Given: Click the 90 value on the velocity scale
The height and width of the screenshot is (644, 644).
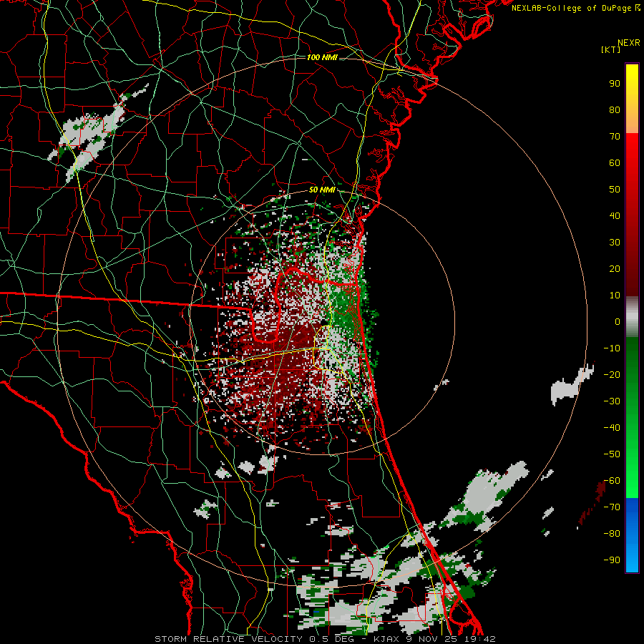Looking at the screenshot, I should [615, 84].
